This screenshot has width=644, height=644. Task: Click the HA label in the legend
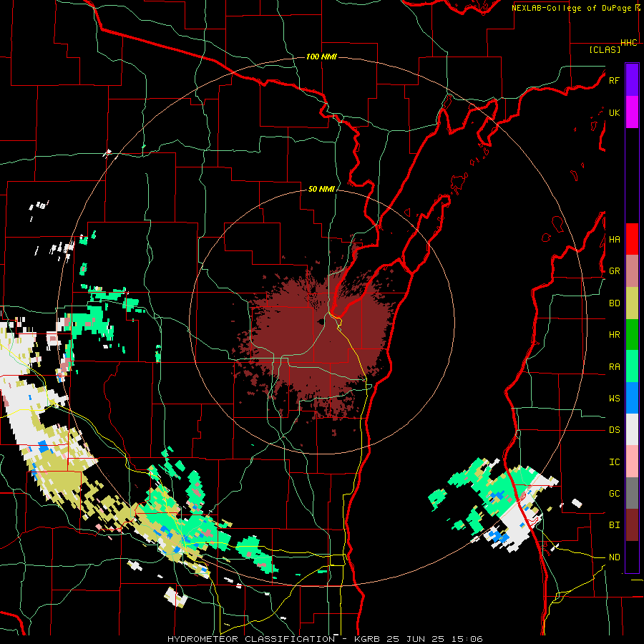(x=615, y=240)
